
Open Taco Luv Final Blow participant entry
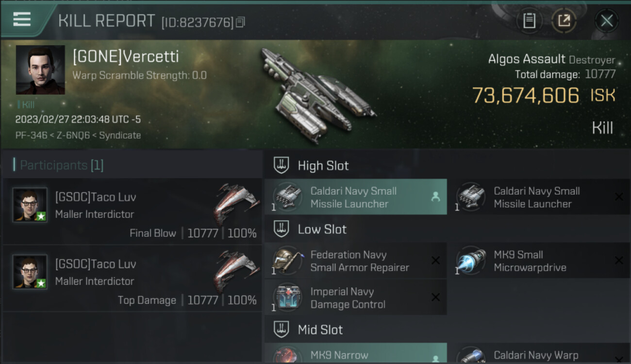pyautogui.click(x=132, y=212)
